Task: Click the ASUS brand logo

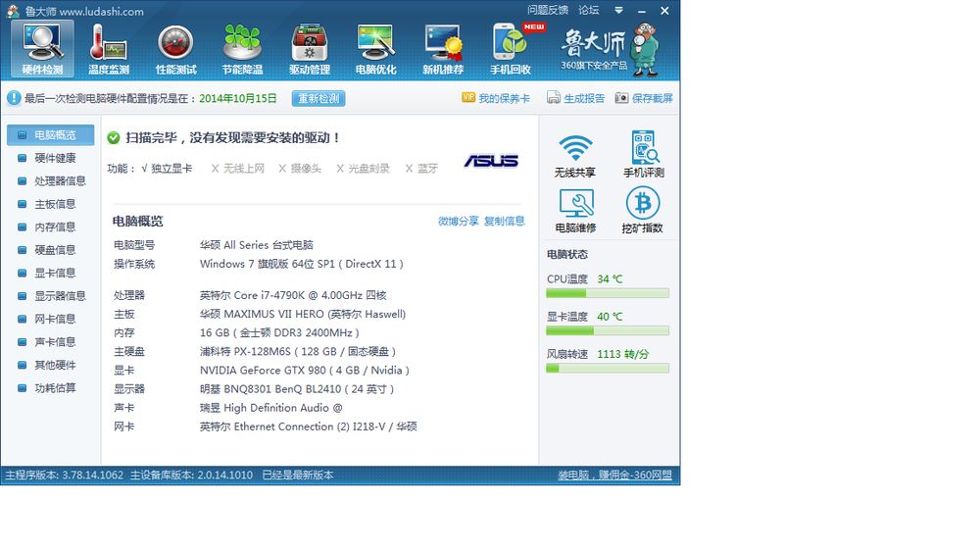Action: pos(491,162)
